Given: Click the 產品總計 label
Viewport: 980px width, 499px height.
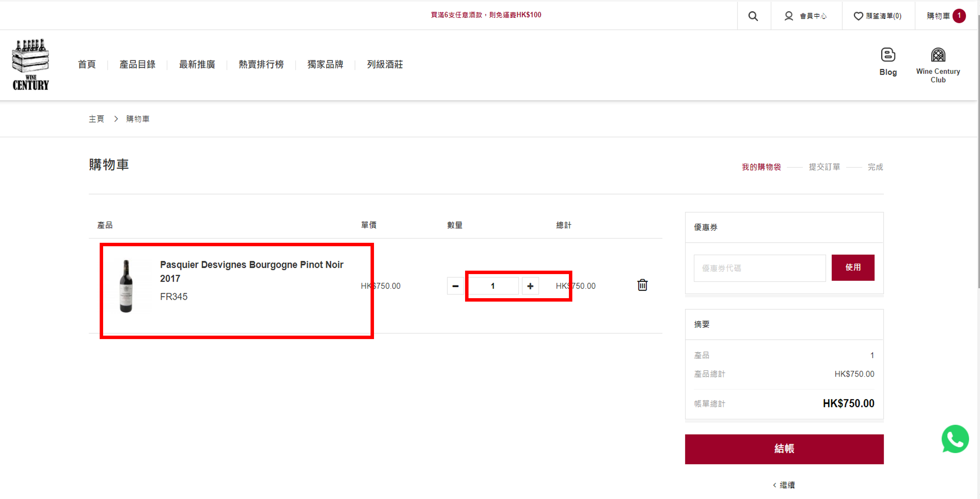Looking at the screenshot, I should tap(709, 374).
